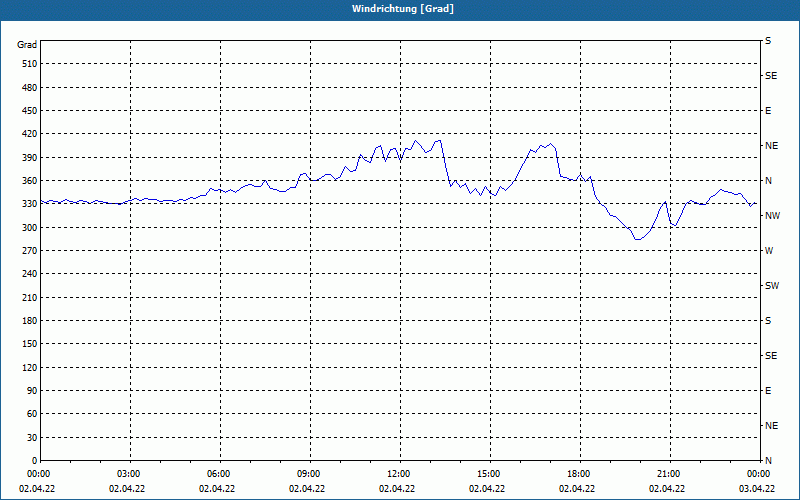Pick the 390 tick label on the left axis
This screenshot has width=800, height=500.
click(30, 158)
